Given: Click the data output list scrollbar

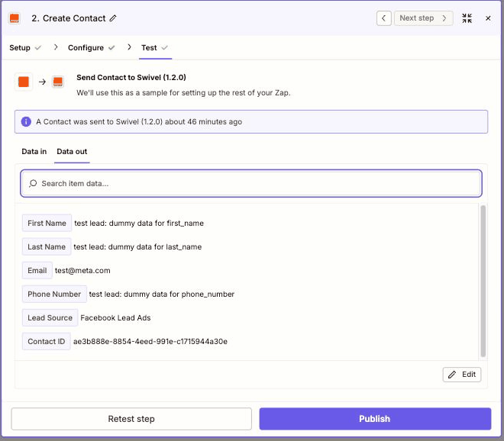Looking at the screenshot, I should pos(483,281).
